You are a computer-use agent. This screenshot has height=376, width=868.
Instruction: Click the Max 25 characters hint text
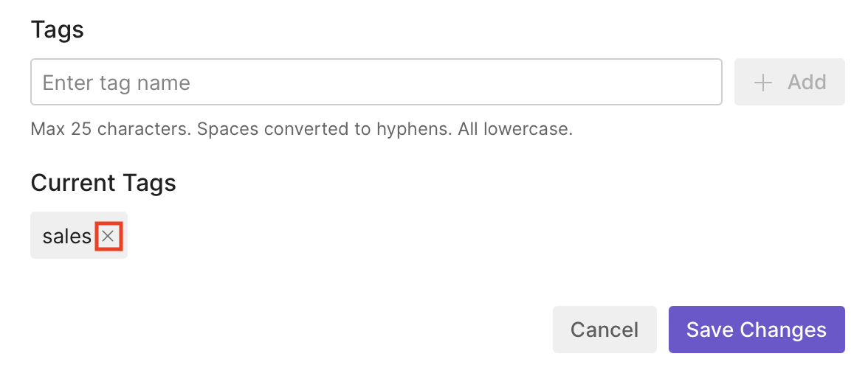[x=111, y=130]
